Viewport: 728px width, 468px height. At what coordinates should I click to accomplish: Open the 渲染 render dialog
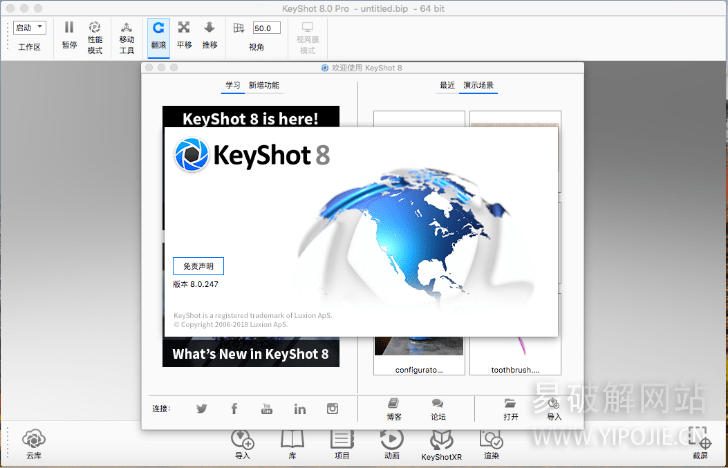click(x=491, y=444)
